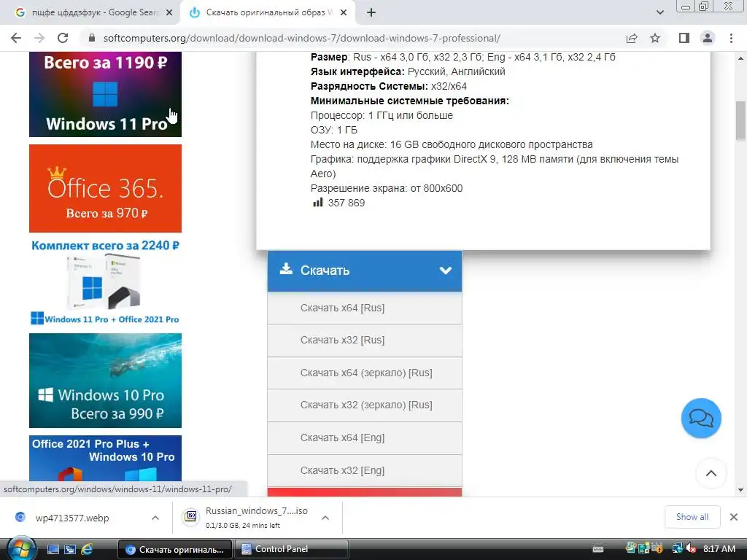
Task: Click the Switch Between Windows icon
Action: pyautogui.click(x=70, y=550)
